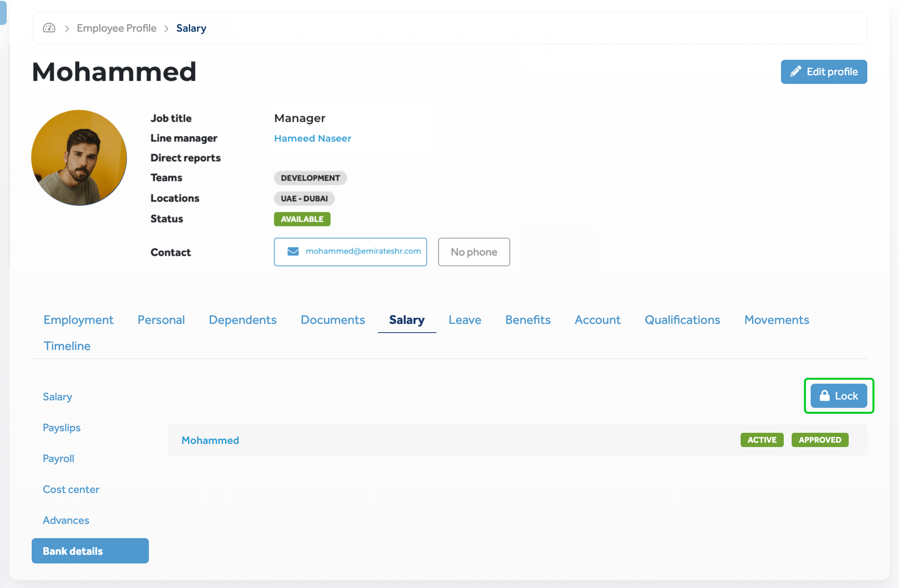The height and width of the screenshot is (588, 899).
Task: Open line manager Hameed Naseer's profile
Action: click(x=312, y=138)
